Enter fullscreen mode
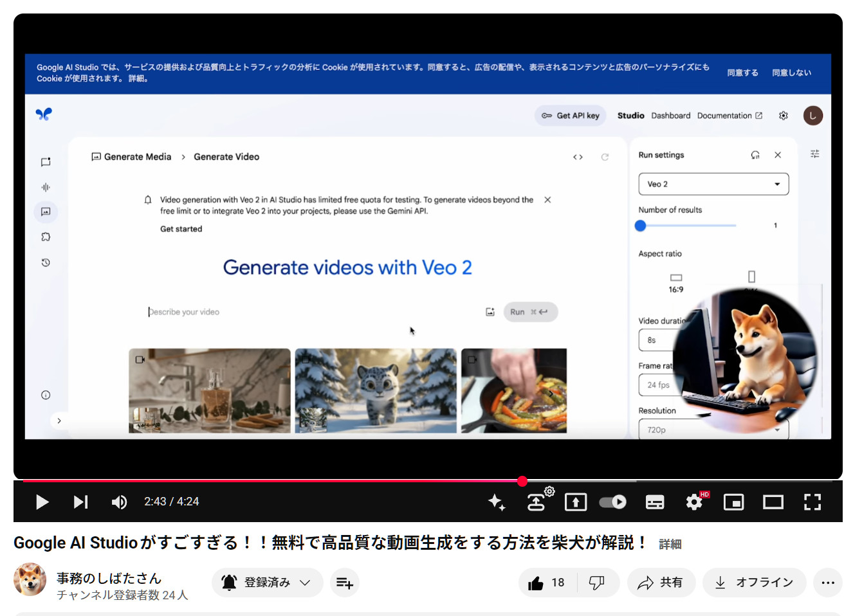The image size is (853, 616). pos(812,502)
